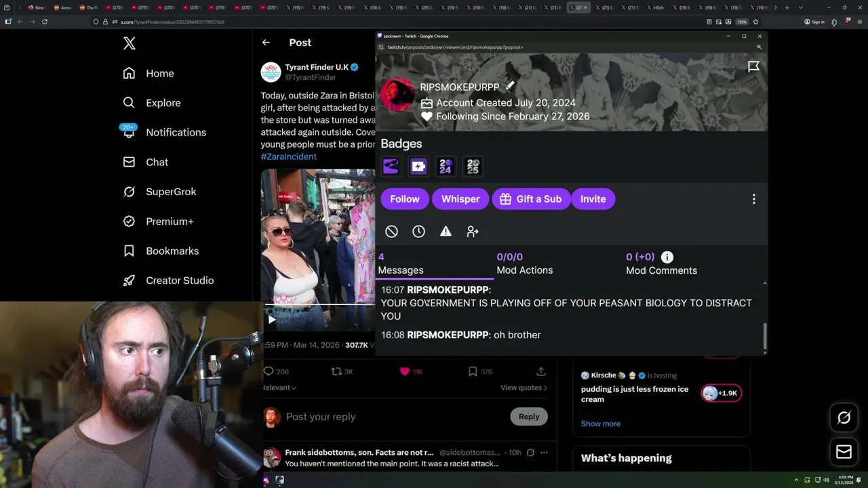Click the zoom magnifier icon in the Twitch popout bar
The image size is (868, 488).
[x=759, y=47]
